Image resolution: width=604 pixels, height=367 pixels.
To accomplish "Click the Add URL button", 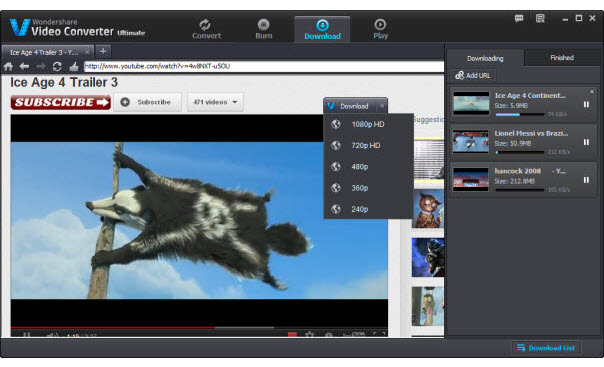I will click(x=473, y=75).
